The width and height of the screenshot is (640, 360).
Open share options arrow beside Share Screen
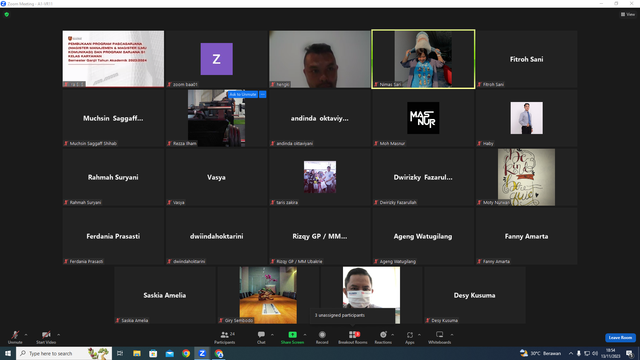(x=305, y=335)
